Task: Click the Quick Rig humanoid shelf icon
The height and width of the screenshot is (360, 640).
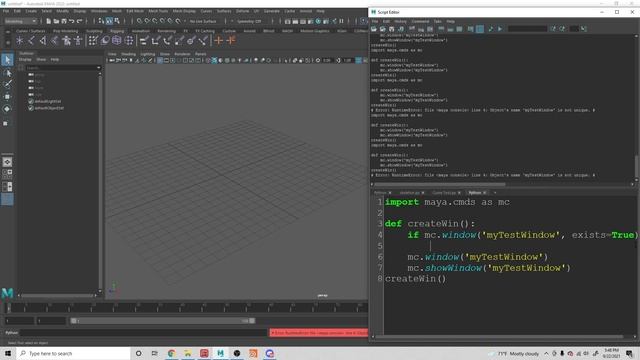Action: click(66, 40)
